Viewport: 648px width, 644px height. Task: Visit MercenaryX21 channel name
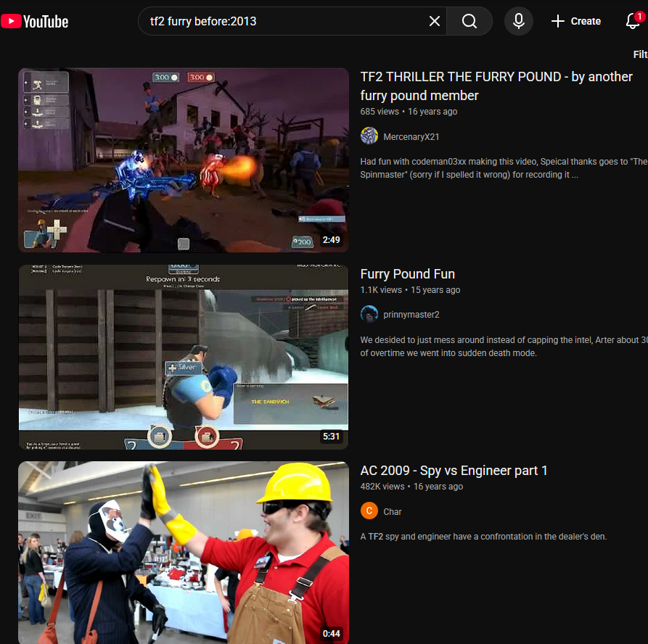point(411,137)
